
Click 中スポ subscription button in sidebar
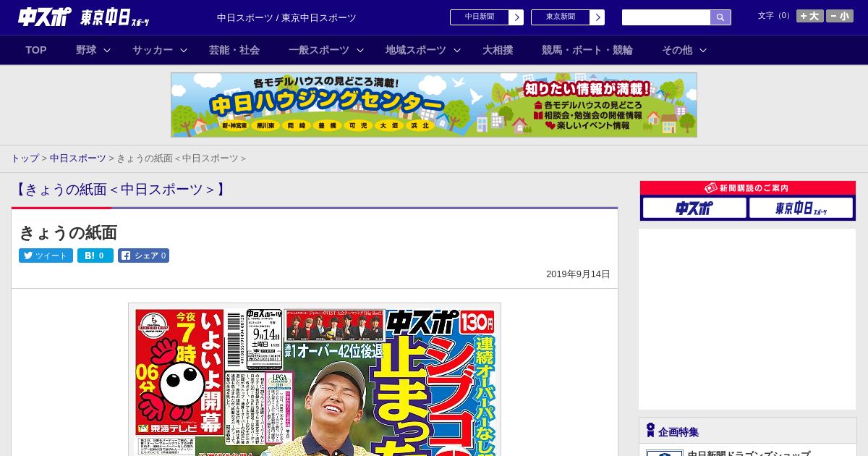[x=694, y=208]
